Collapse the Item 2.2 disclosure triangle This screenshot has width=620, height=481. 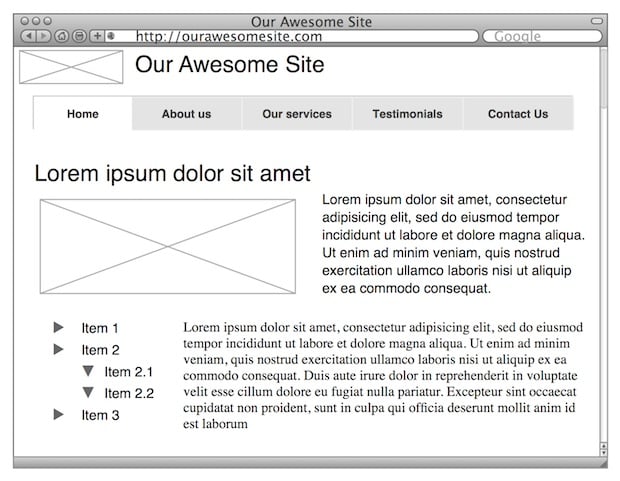[88, 392]
